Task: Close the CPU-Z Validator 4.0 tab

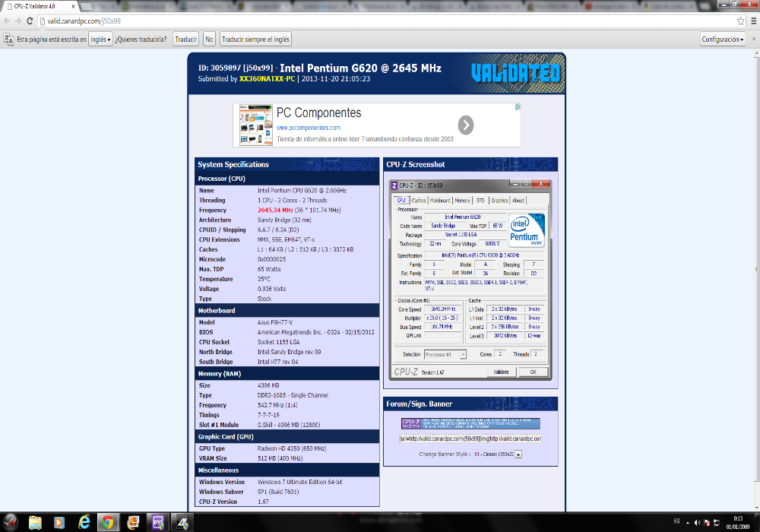Action: [74, 6]
